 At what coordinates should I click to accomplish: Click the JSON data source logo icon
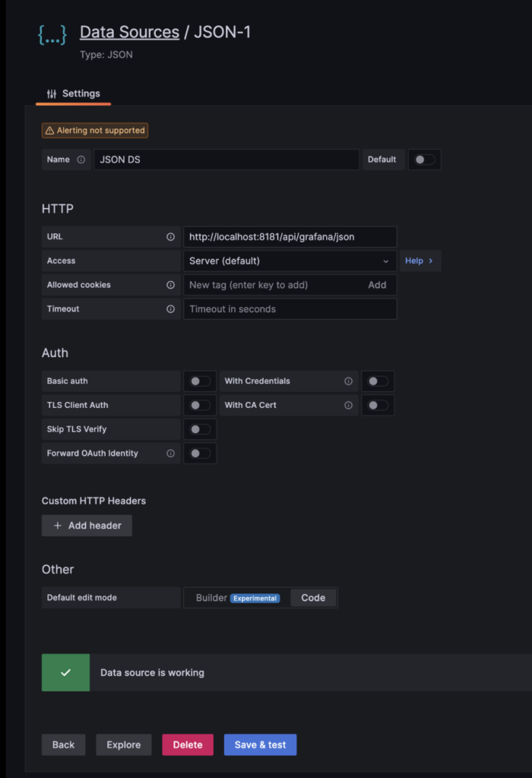(x=52, y=35)
